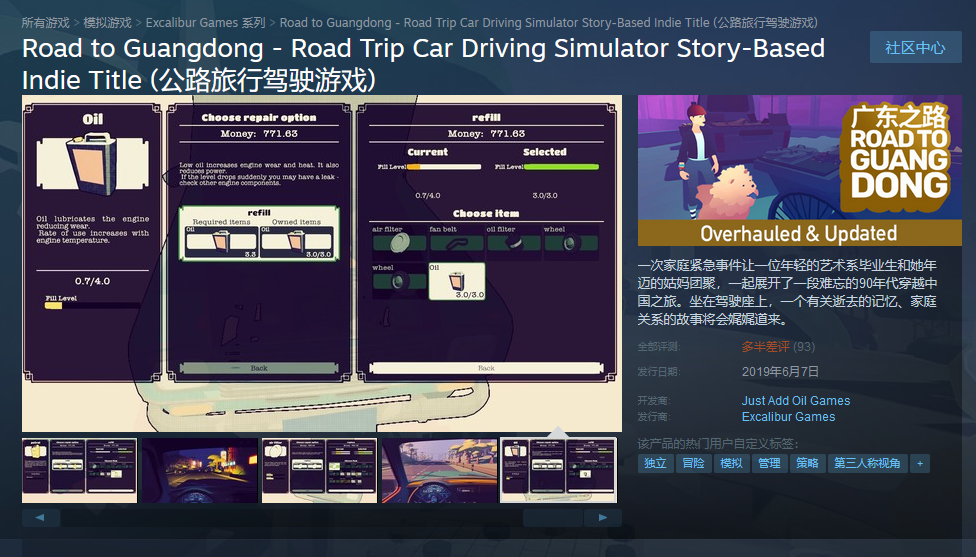The width and height of the screenshot is (976, 557).
Task: Open the 多半差评 reviews summary
Action: click(x=766, y=347)
